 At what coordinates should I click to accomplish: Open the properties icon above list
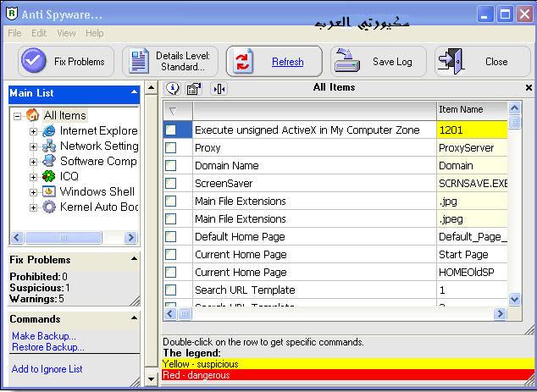(194, 89)
